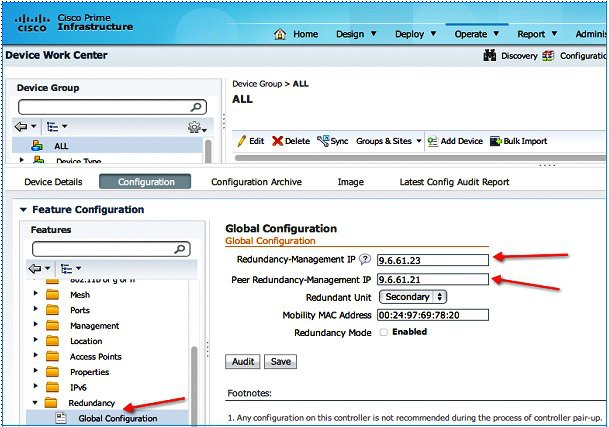Click the Home house icon
609x427 pixels.
point(280,34)
